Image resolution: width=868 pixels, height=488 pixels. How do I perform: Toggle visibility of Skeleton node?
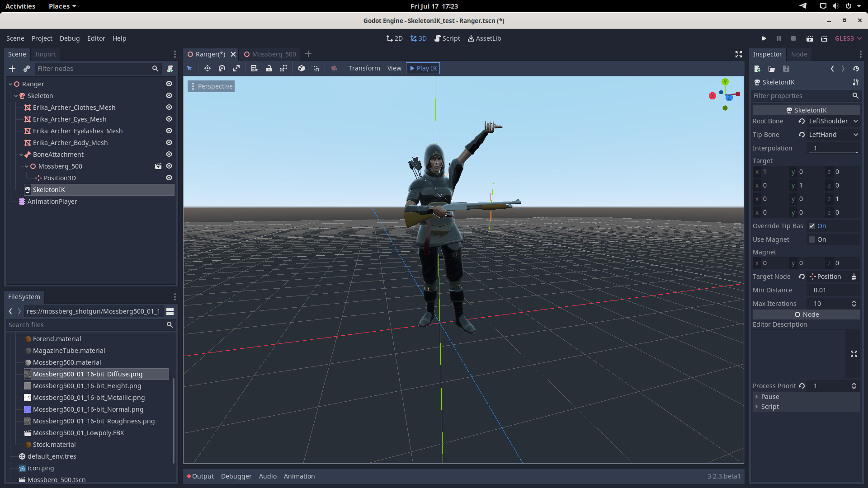pos(169,96)
